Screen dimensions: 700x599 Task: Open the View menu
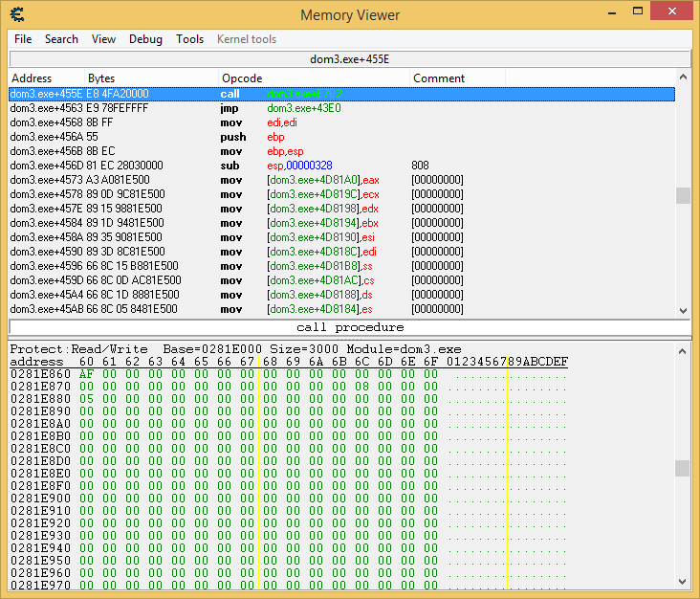pyautogui.click(x=103, y=39)
